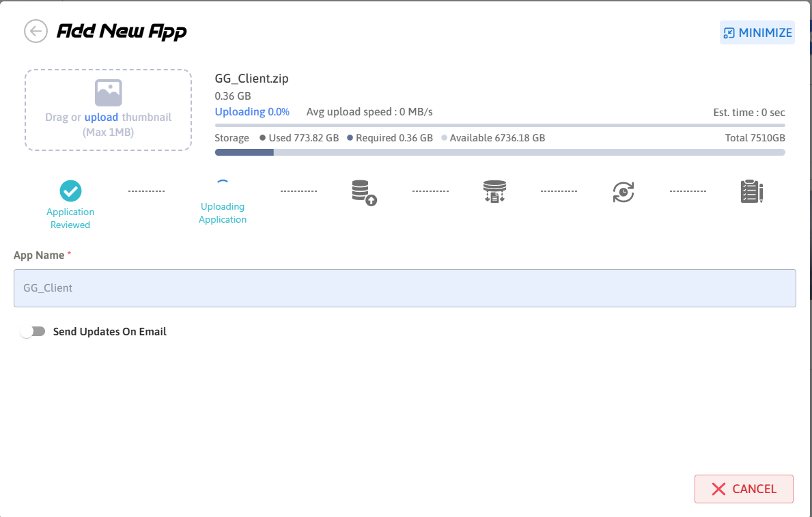Select the database upload step icon
The image size is (812, 517).
click(x=364, y=193)
